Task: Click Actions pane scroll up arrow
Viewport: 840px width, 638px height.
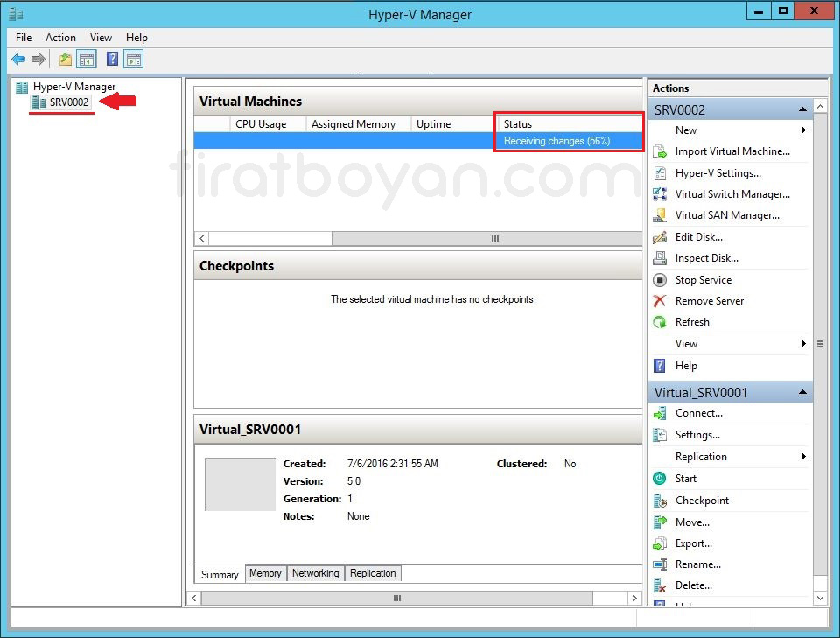Action: (820, 106)
